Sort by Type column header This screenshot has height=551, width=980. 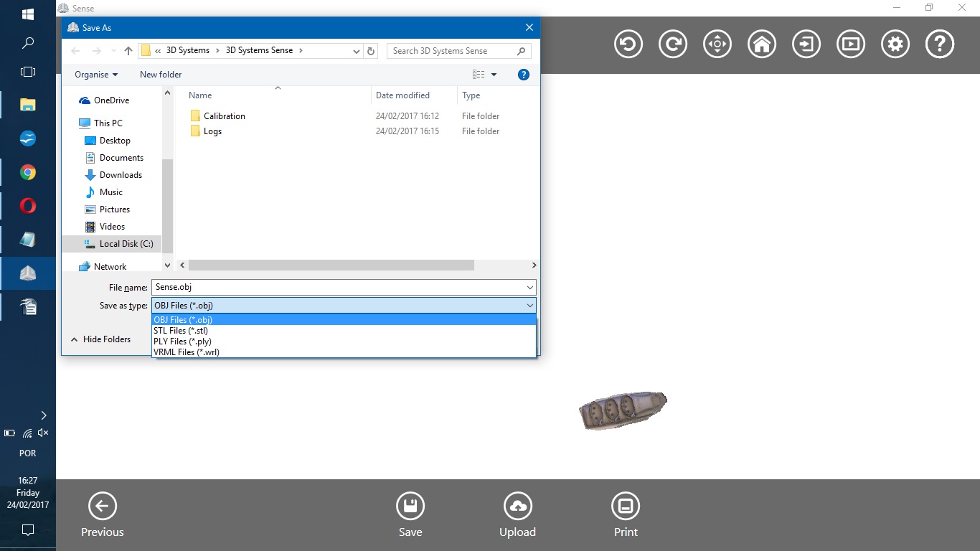[x=471, y=95]
